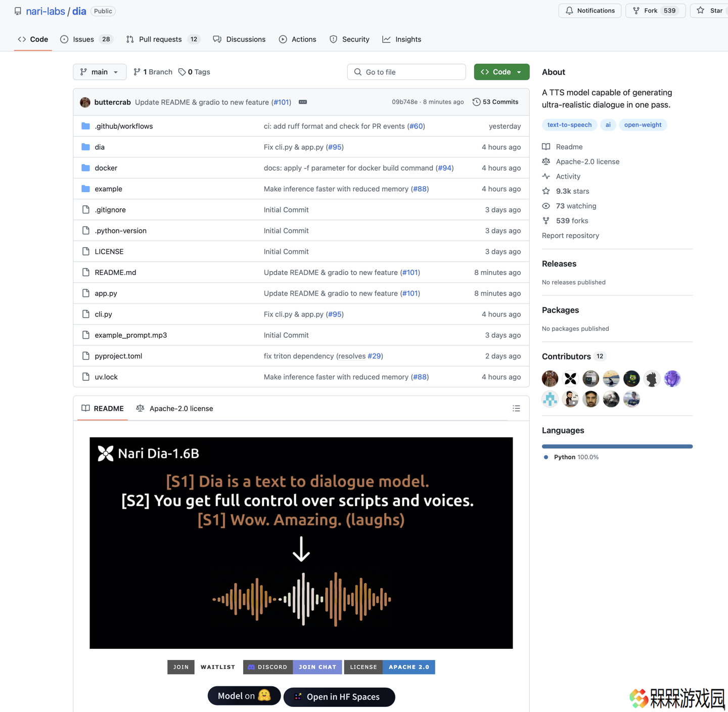
Task: Open commit hash 09b748e
Action: tap(404, 102)
